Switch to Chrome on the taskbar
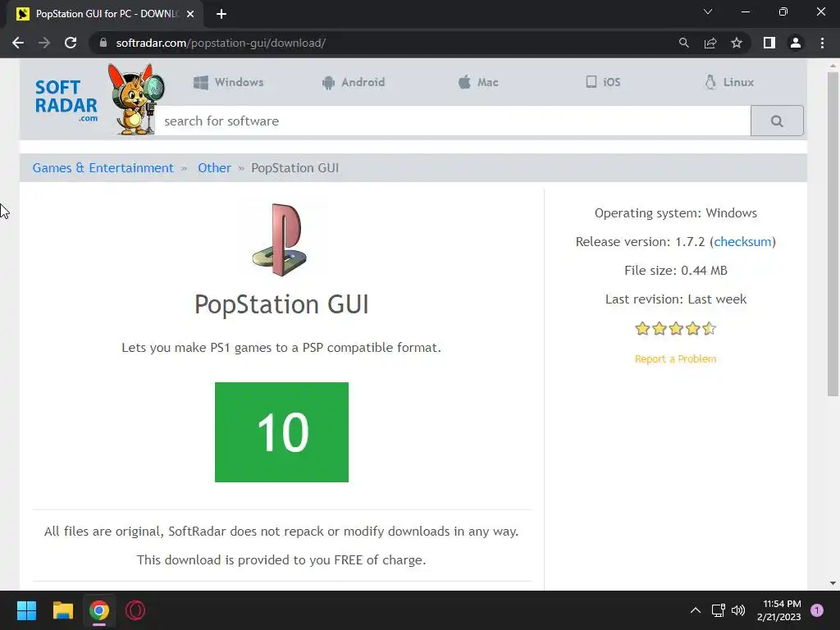840x630 pixels. point(99,610)
